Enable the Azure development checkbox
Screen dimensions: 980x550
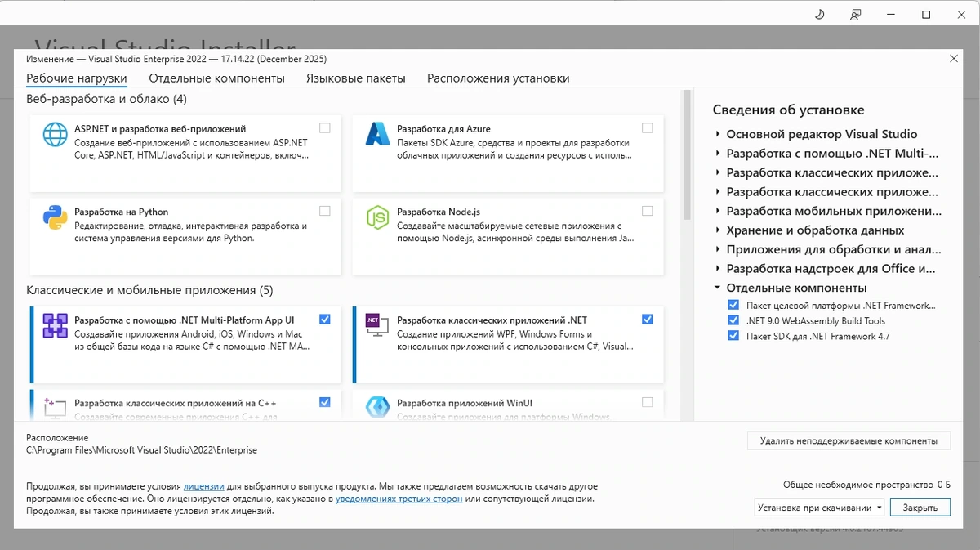(648, 128)
